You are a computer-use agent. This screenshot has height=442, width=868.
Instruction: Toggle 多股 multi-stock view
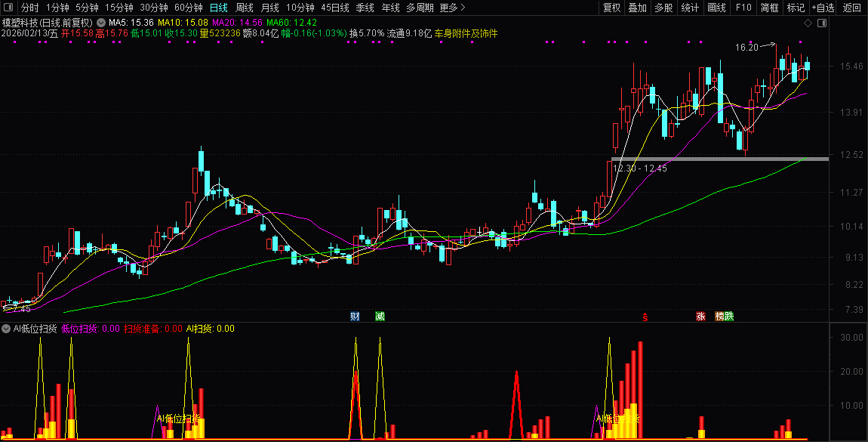663,8
